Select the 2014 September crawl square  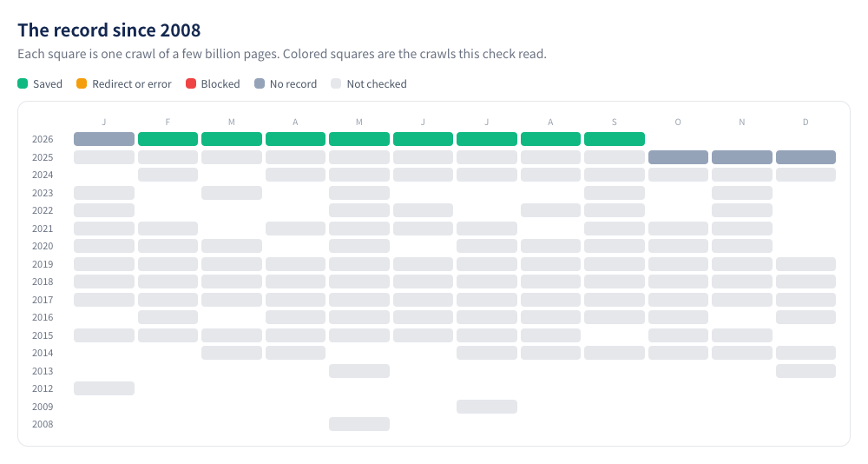click(615, 353)
